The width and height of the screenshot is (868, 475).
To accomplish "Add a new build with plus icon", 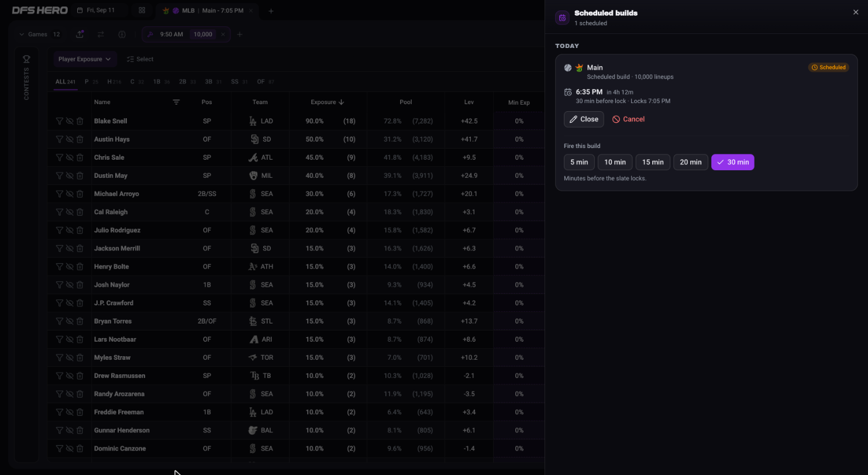I will tap(239, 35).
